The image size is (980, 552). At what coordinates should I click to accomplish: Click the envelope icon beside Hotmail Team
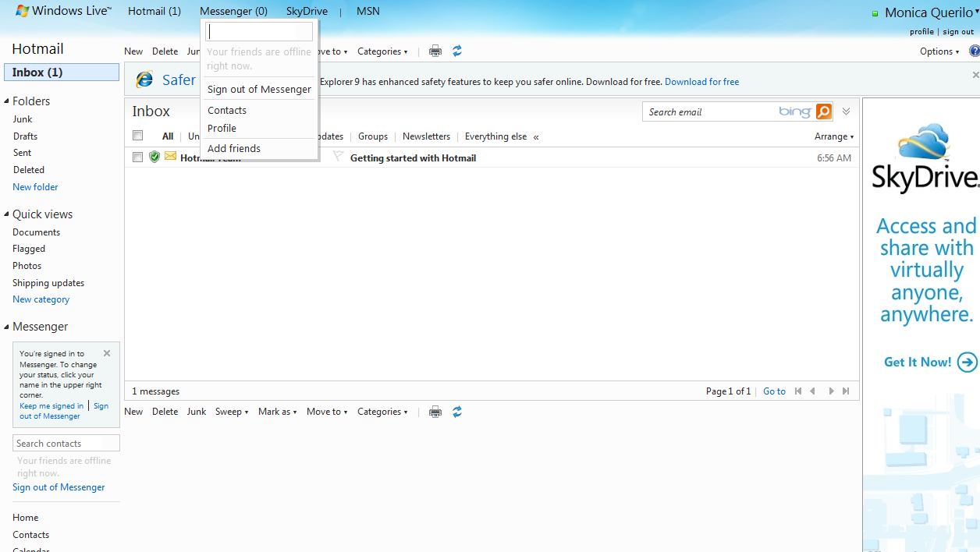coord(170,156)
